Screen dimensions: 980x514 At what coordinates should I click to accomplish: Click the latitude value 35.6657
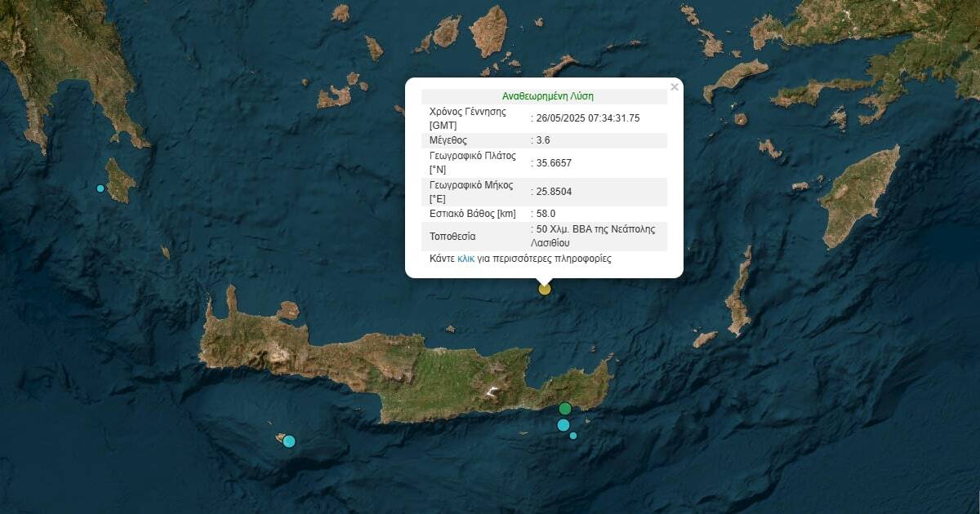(x=554, y=163)
